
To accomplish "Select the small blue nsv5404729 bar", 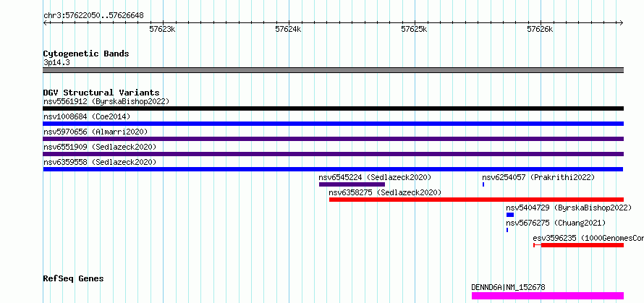I will 510,215.
